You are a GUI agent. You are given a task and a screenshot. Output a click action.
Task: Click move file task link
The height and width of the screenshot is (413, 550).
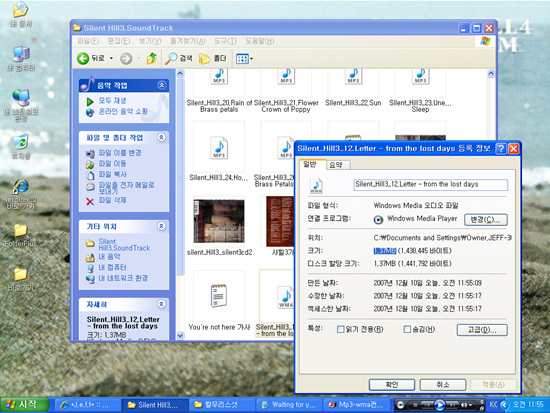[112, 164]
